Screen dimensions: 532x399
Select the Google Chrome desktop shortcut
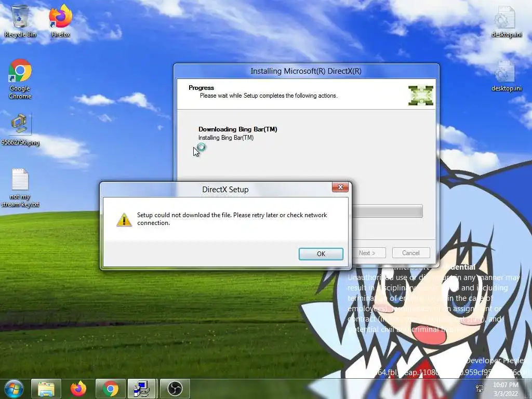pos(20,79)
